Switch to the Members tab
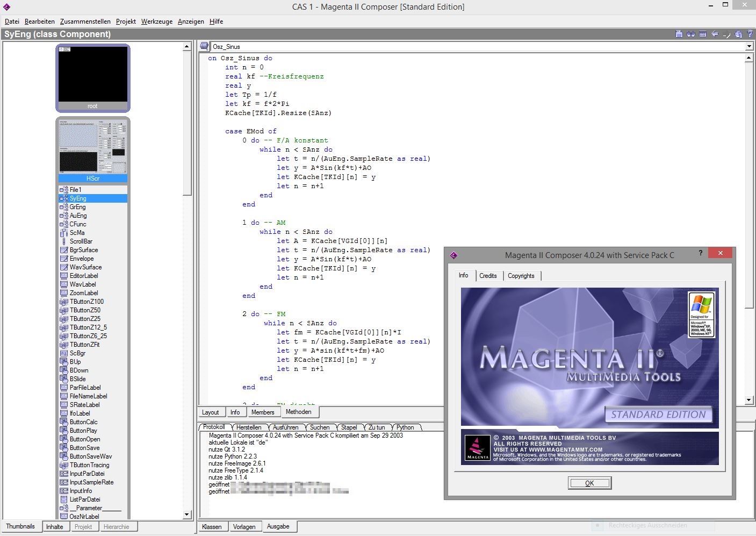The height and width of the screenshot is (536, 756). point(263,412)
